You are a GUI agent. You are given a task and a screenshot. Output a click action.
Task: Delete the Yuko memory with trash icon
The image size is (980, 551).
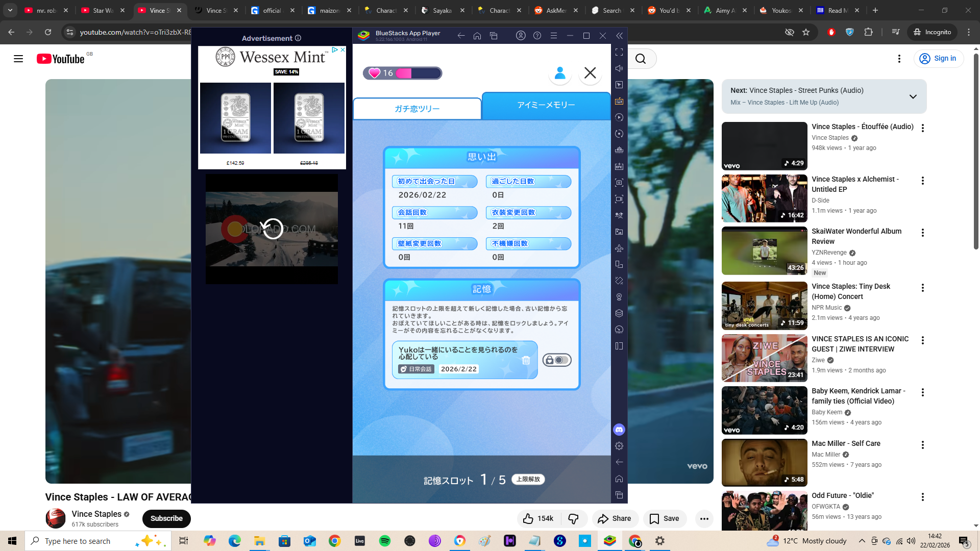[x=526, y=361]
